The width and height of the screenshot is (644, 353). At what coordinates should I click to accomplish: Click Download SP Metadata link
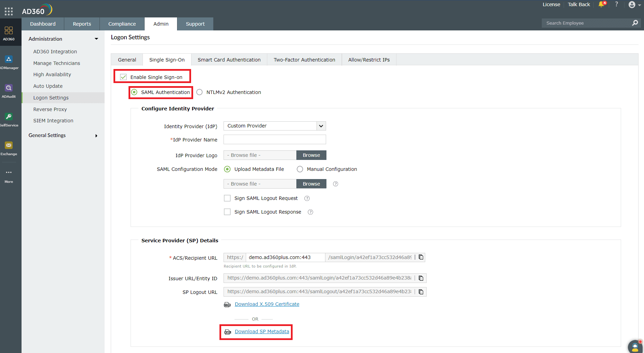(x=261, y=331)
